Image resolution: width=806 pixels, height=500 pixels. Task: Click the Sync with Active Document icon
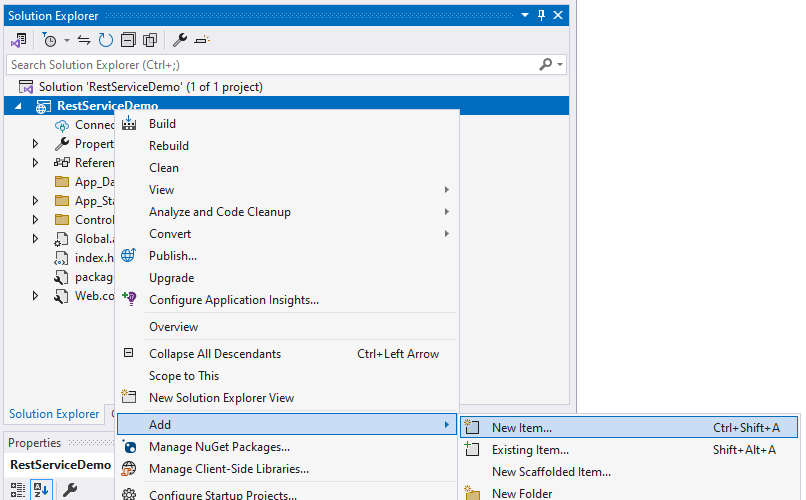coord(85,40)
